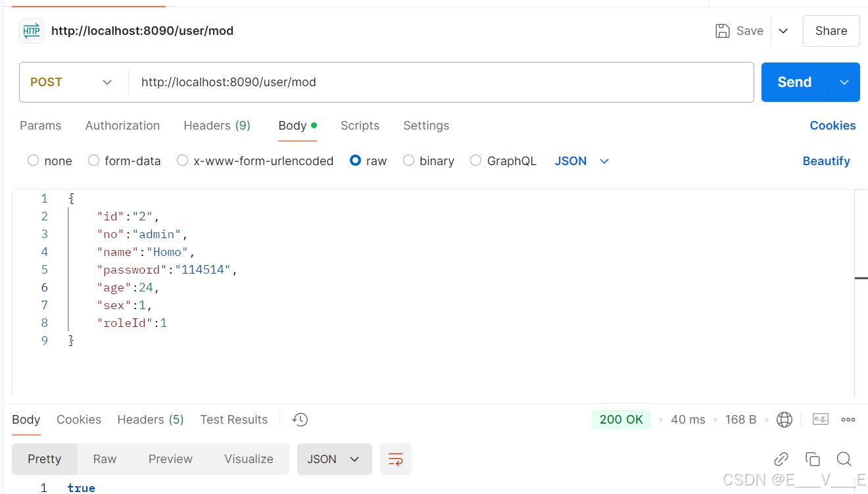
Task: Click the globe network information icon
Action: (x=784, y=420)
